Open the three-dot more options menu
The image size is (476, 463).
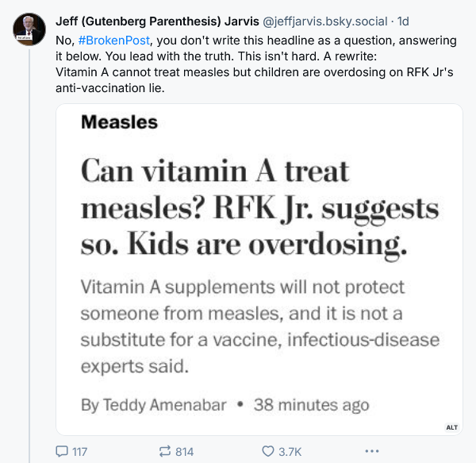[371, 451]
